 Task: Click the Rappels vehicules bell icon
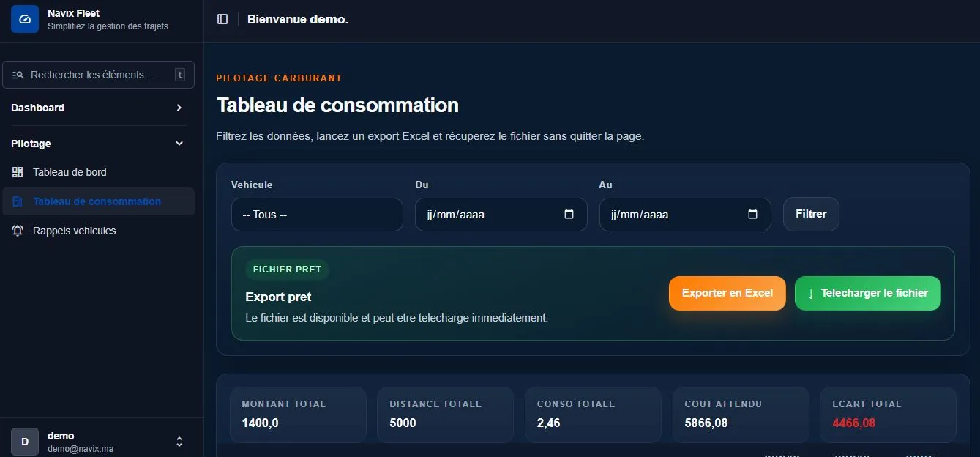18,231
